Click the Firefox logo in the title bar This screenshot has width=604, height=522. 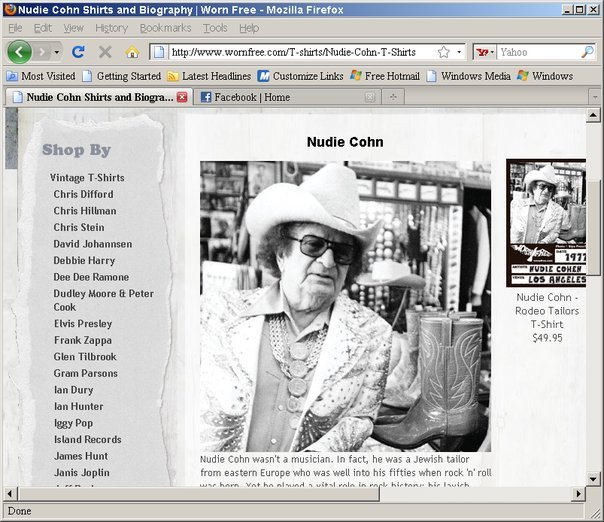[10, 9]
